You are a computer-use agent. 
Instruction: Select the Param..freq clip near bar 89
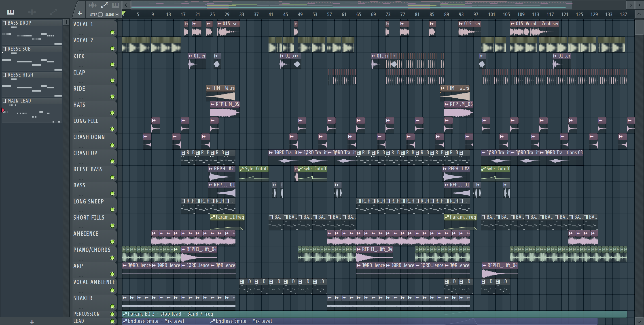[460, 222]
